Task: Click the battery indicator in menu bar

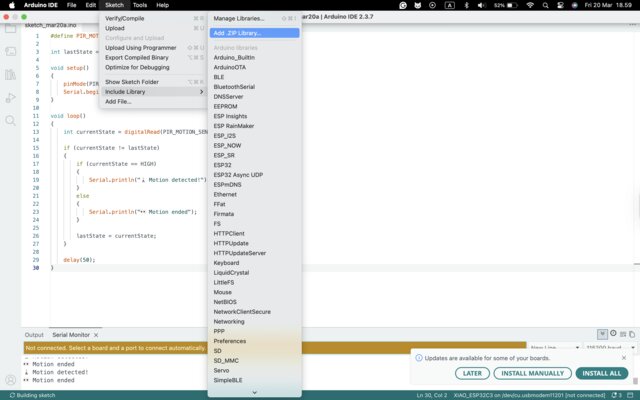Action: [506, 5]
